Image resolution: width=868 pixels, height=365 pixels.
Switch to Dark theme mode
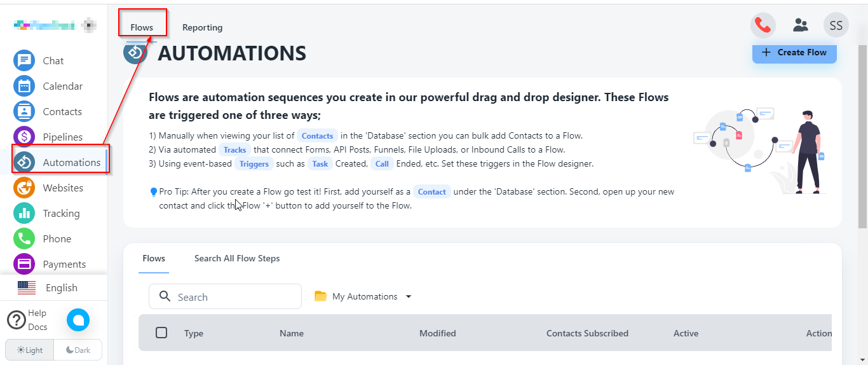pos(78,350)
